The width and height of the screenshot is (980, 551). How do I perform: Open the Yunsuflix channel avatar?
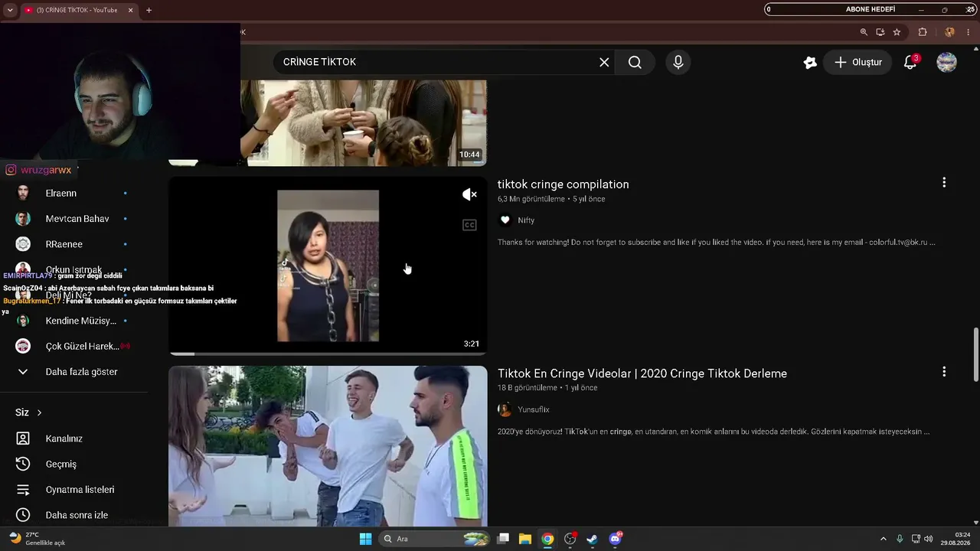[x=505, y=409]
